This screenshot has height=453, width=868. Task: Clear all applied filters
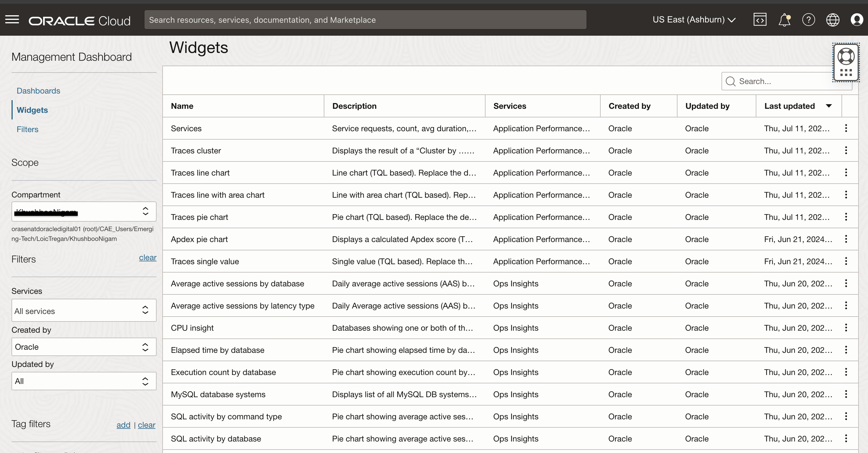pos(148,258)
